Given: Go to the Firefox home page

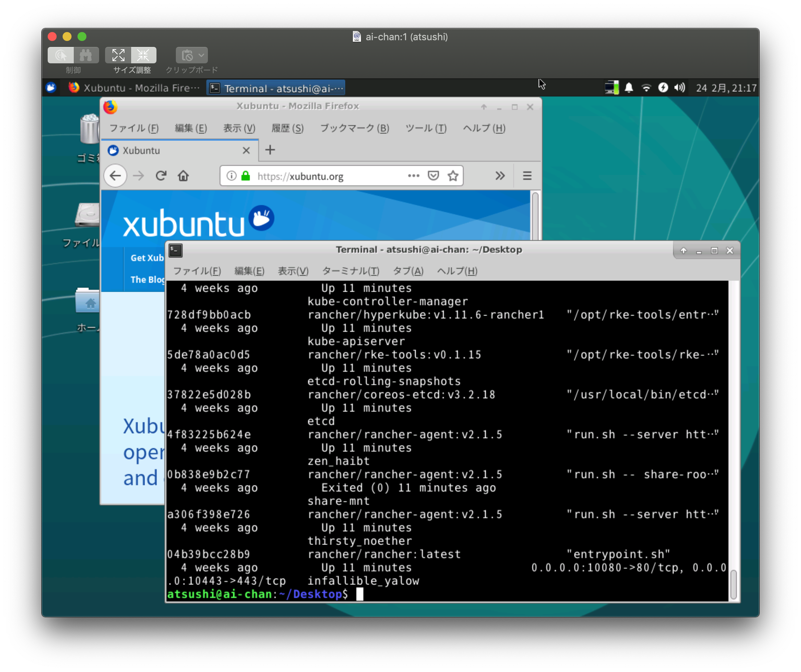Looking at the screenshot, I should point(183,176).
